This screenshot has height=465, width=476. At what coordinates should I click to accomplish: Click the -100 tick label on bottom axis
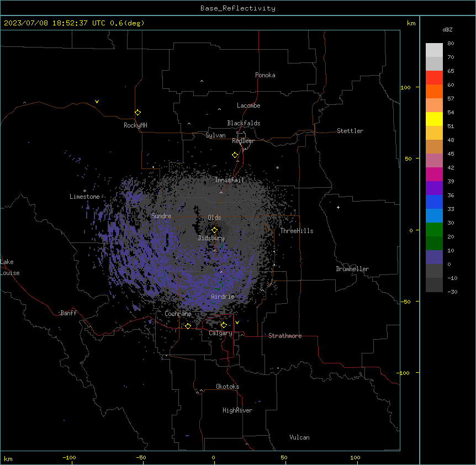69,457
